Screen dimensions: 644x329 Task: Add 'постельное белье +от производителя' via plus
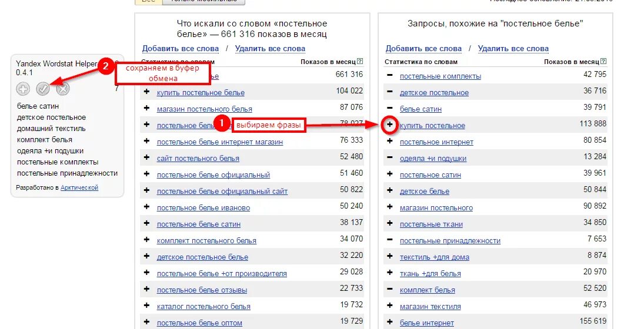(x=146, y=272)
